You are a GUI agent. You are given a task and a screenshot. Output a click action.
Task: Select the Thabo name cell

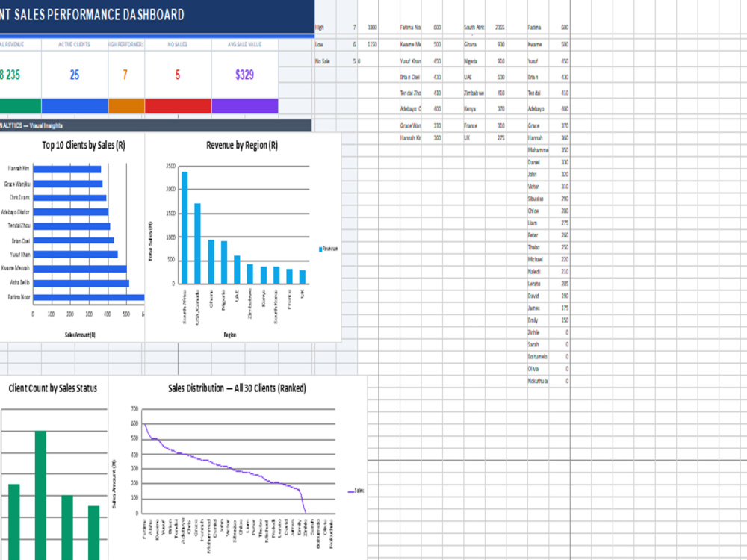(x=538, y=247)
